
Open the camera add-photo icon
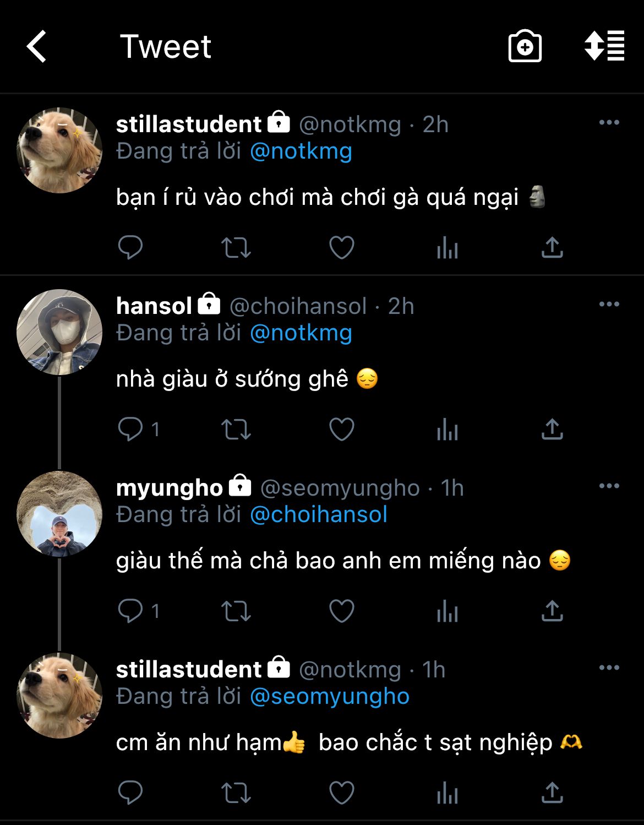pos(525,46)
